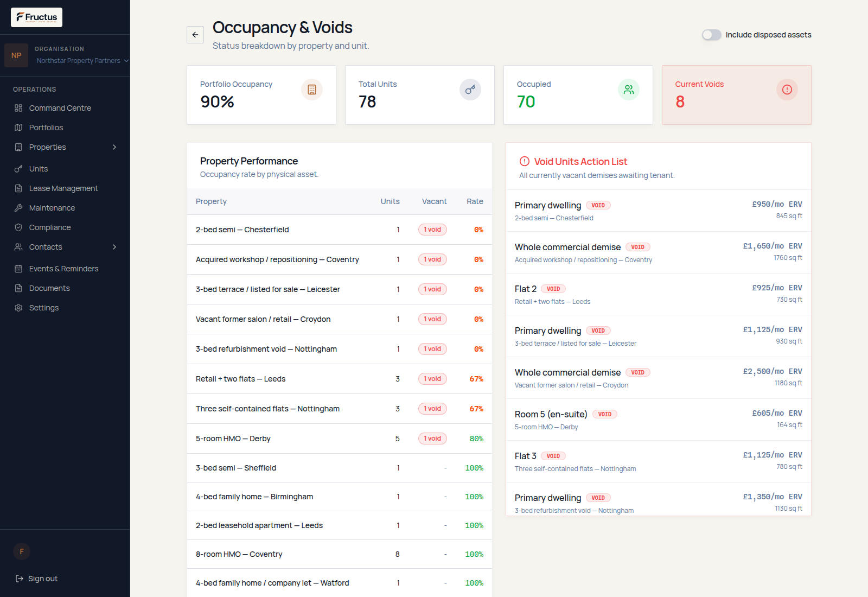Click the Compliance shield icon

[x=18, y=227]
